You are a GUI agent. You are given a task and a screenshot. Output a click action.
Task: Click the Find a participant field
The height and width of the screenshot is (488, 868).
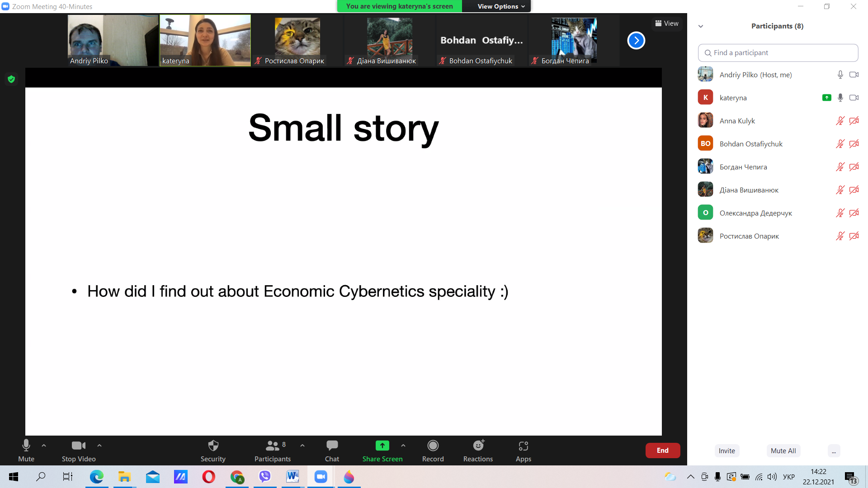[x=778, y=53]
